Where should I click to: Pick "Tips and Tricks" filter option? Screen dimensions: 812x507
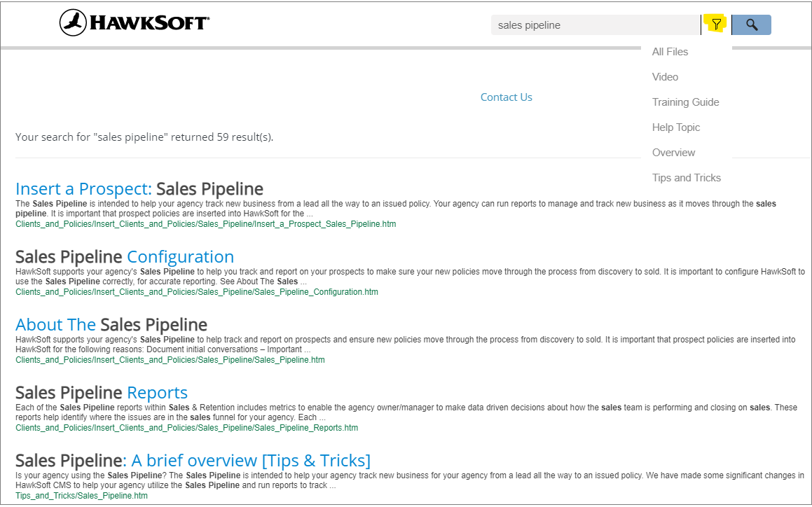pos(687,177)
